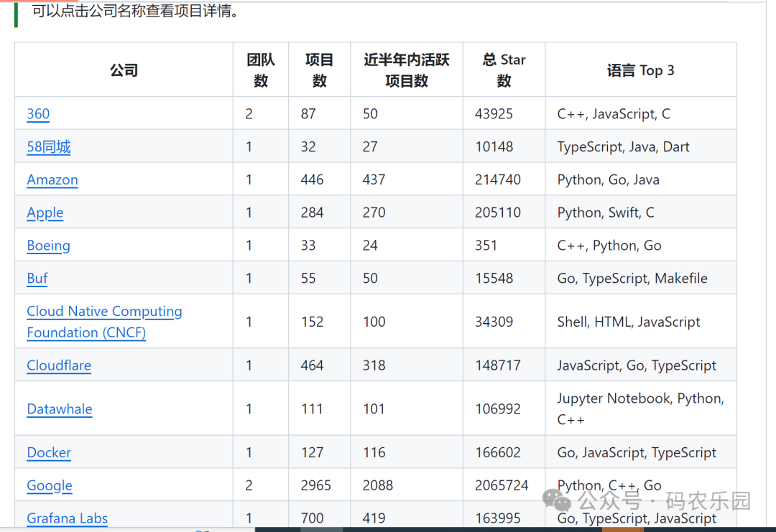Click Apple's active project count 270

coord(374,213)
